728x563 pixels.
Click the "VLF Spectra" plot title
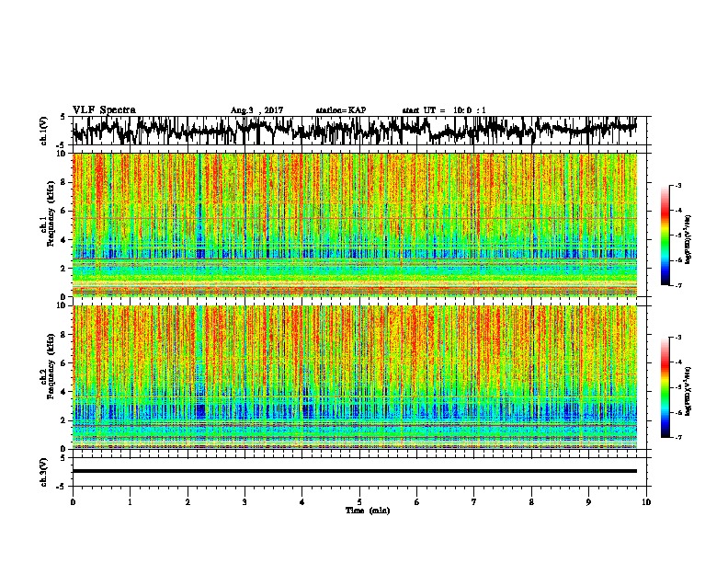click(x=104, y=110)
